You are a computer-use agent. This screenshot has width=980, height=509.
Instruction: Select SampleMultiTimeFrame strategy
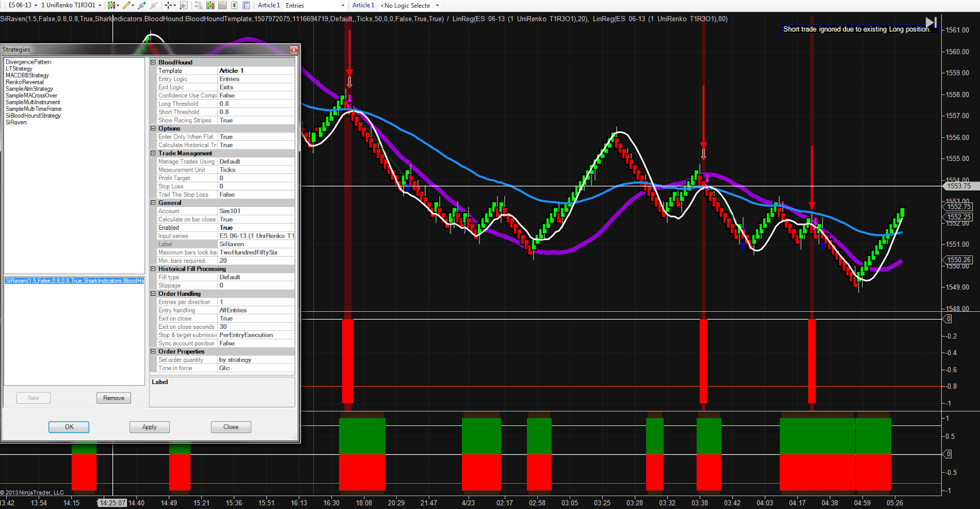pos(34,109)
